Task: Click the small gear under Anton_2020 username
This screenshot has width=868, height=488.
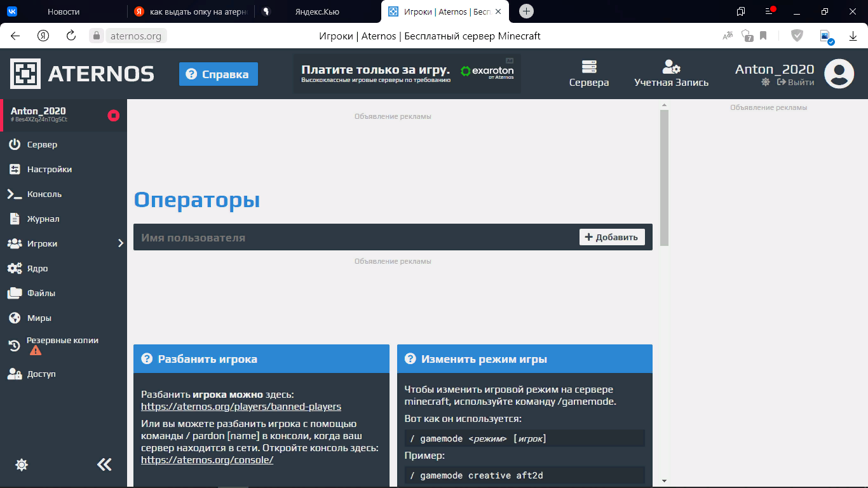Action: tap(766, 82)
